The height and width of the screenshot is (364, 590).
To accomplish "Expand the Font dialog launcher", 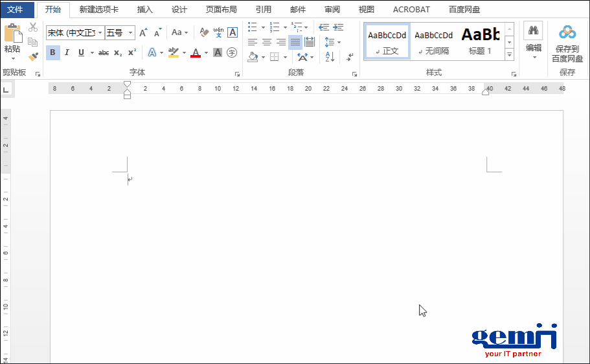I will pos(237,74).
